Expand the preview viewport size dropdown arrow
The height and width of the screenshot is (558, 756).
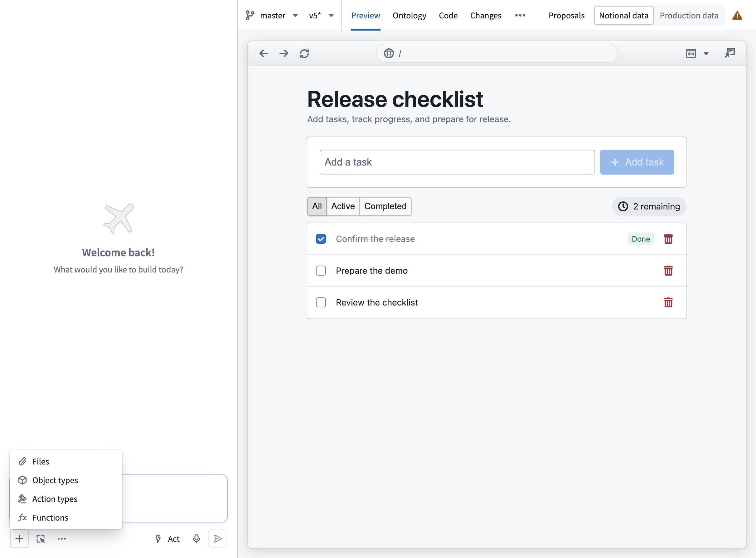(x=706, y=53)
